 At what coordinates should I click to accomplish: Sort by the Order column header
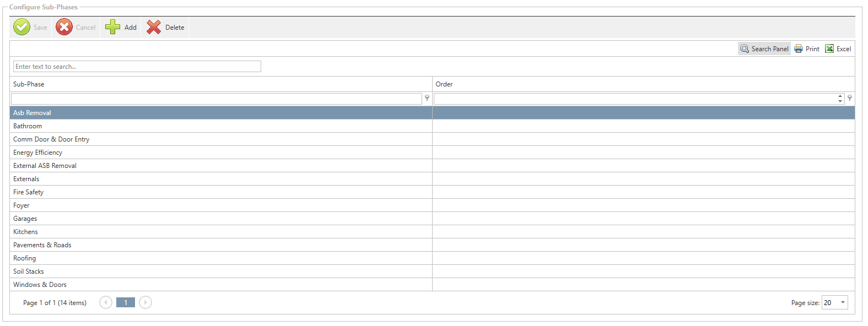[444, 84]
